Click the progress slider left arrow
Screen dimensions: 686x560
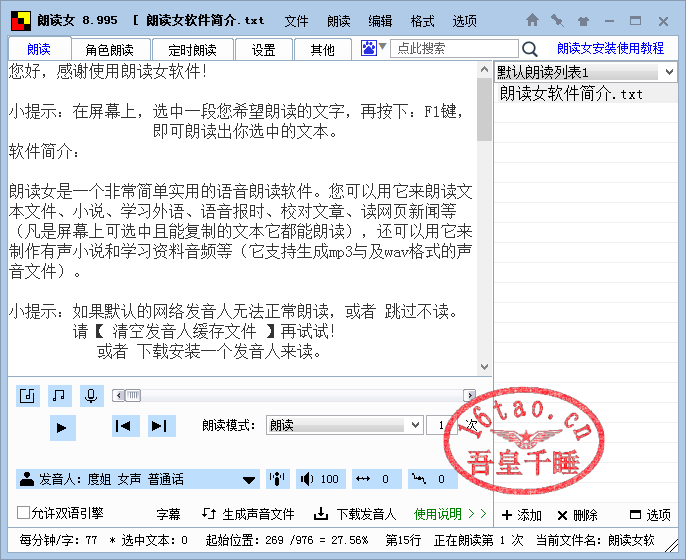[119, 396]
